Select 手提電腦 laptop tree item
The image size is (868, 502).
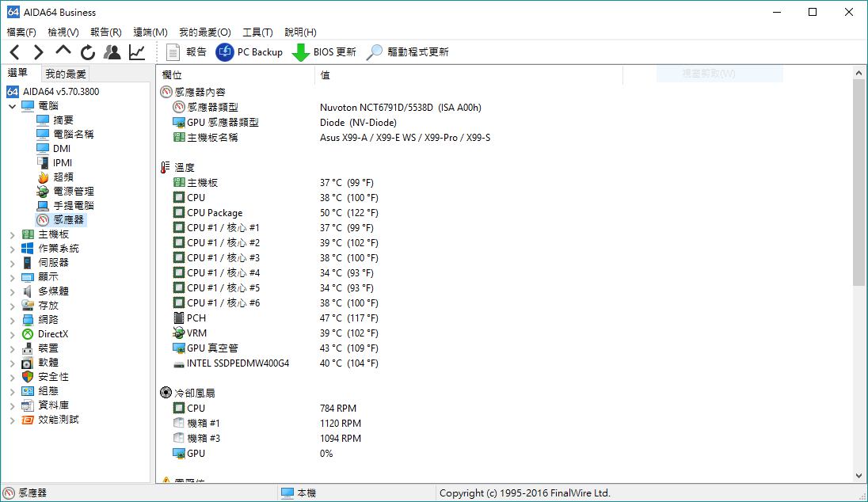[x=65, y=205]
